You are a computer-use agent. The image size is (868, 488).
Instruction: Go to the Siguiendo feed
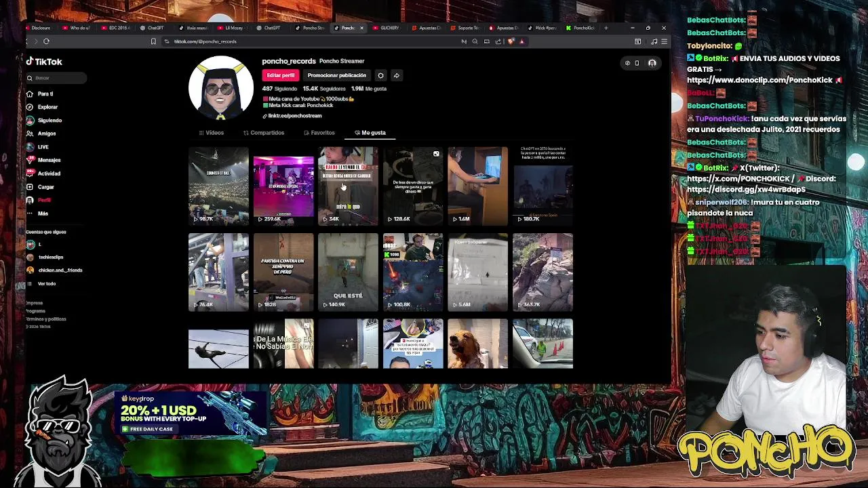pos(44,120)
